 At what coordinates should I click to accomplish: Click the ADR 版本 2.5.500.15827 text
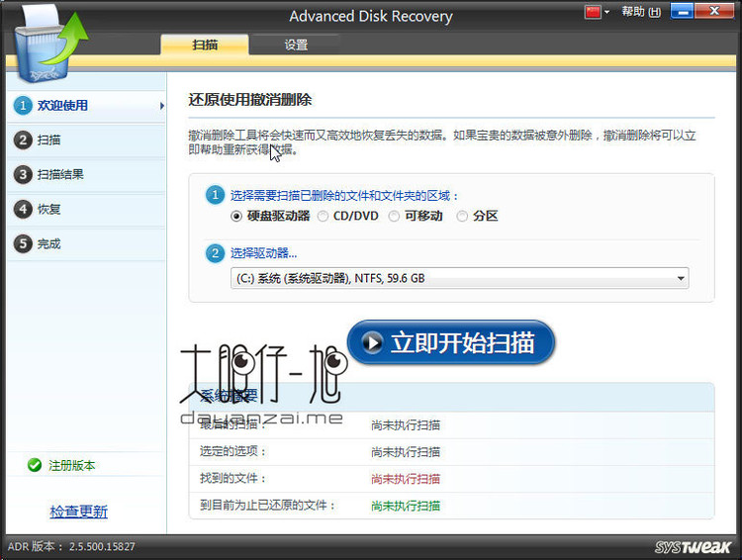(x=71, y=547)
